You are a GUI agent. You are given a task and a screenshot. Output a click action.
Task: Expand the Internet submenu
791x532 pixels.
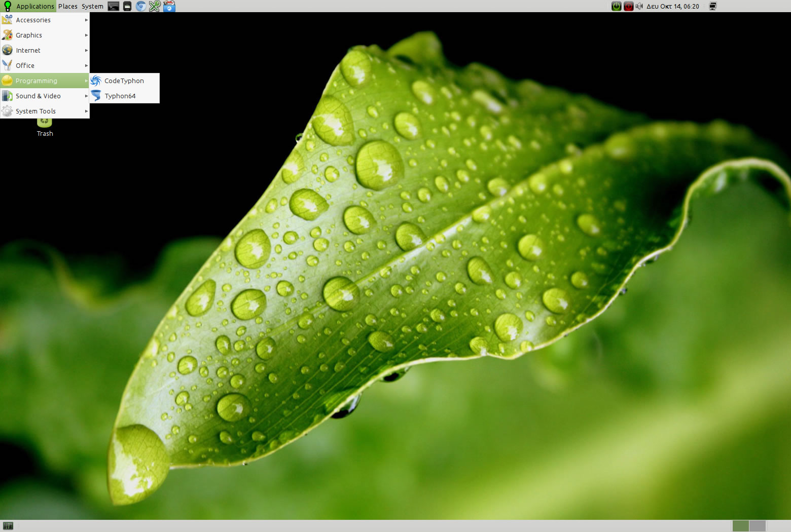pos(45,50)
